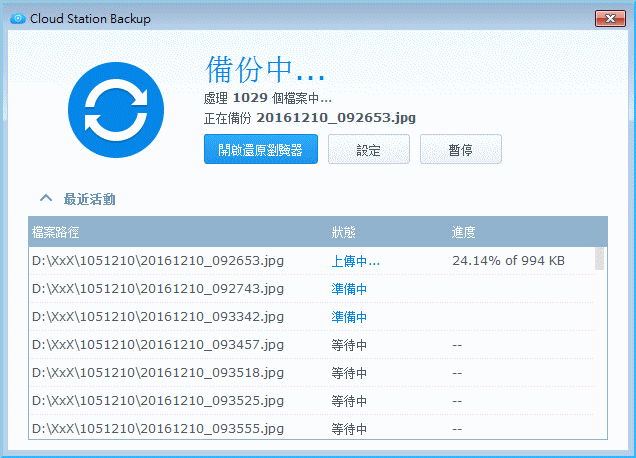Click 等待中 status for 20161210_093457.jpg
The height and width of the screenshot is (458, 636).
349,345
